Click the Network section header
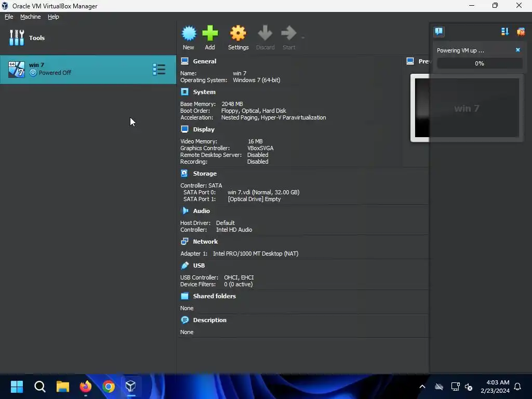 tap(205, 242)
